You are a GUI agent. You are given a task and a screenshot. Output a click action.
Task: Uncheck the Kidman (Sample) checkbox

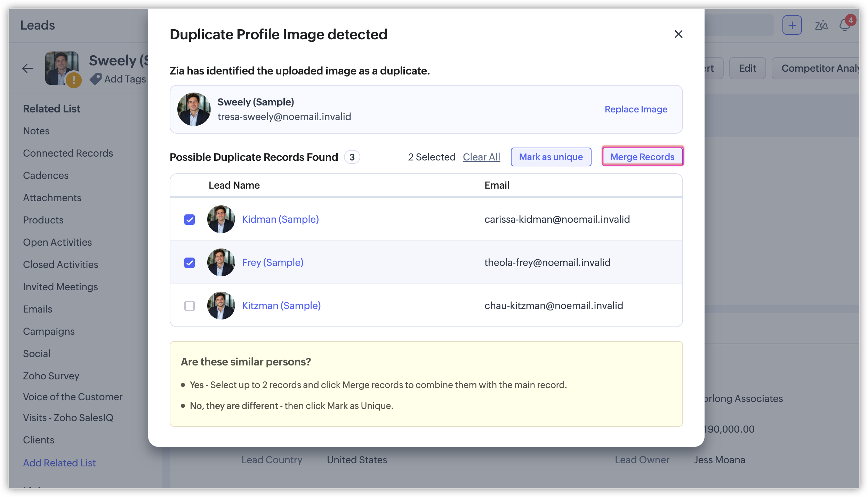tap(190, 220)
